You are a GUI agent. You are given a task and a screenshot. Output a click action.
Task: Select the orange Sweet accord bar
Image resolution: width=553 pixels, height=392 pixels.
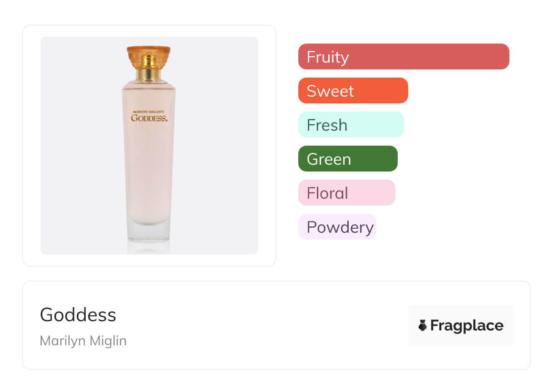[353, 91]
